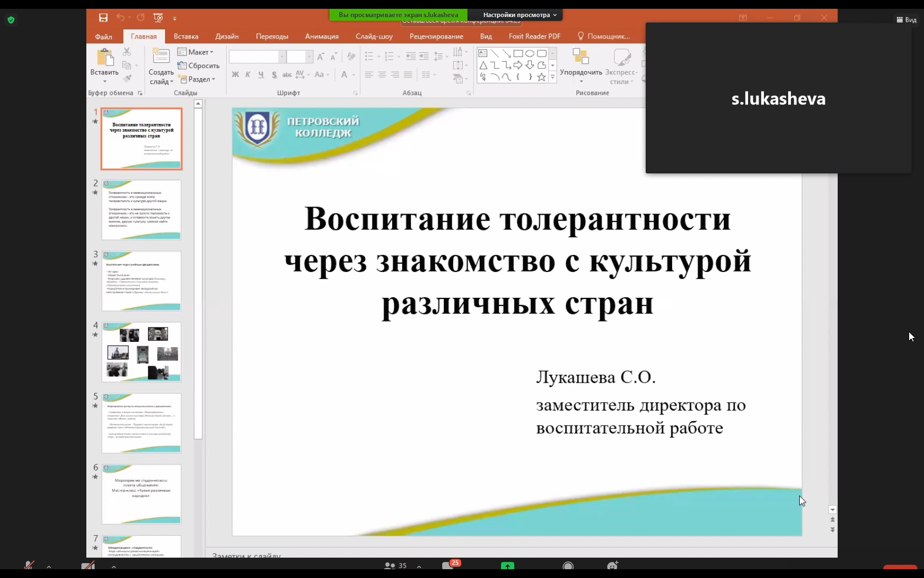Click the bullets list icon
The height and width of the screenshot is (578, 924).
(x=369, y=56)
